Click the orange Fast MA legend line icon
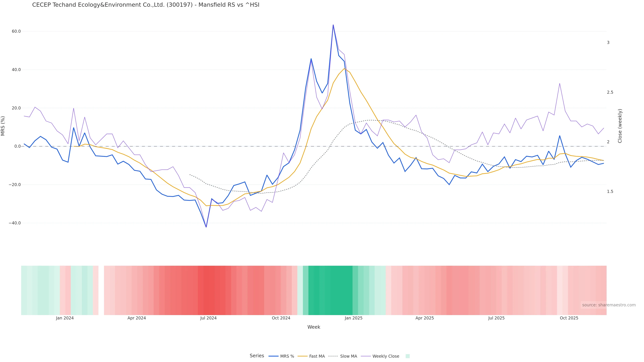 pos(303,356)
